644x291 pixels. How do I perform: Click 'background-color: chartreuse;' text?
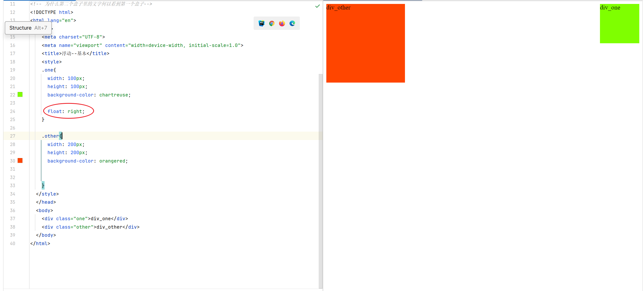click(x=89, y=95)
